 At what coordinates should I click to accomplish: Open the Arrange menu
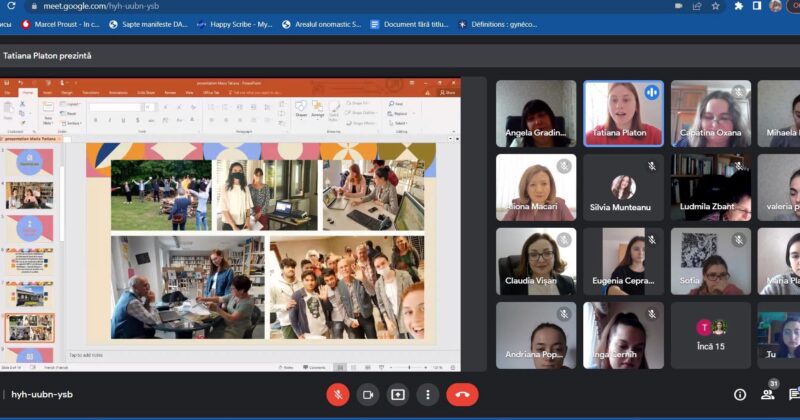pos(317,110)
